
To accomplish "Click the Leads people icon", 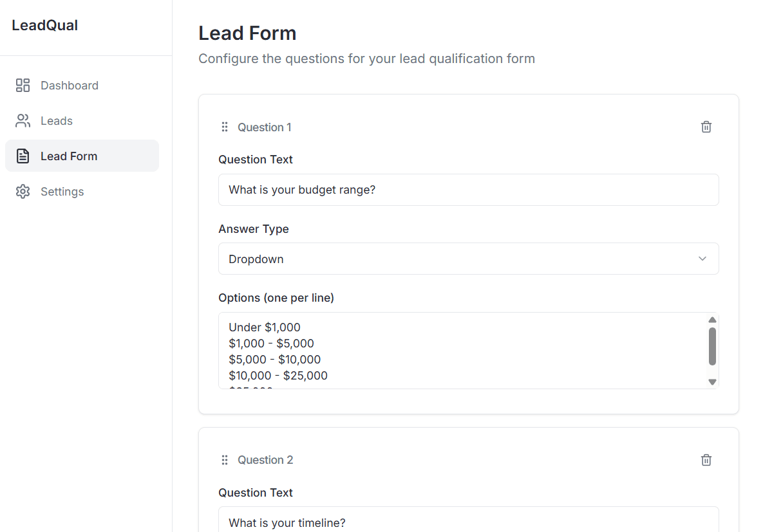I will (23, 121).
